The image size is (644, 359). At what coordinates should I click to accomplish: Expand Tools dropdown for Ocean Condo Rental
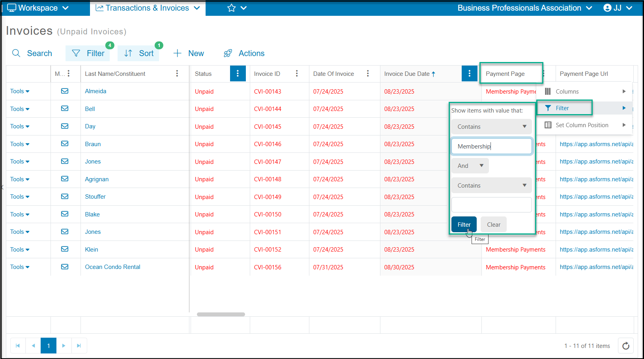[x=20, y=267]
